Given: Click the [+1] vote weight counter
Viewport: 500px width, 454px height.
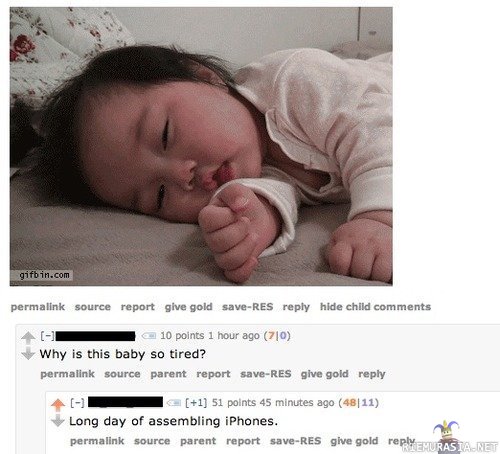Looking at the screenshot, I should click(x=196, y=403).
